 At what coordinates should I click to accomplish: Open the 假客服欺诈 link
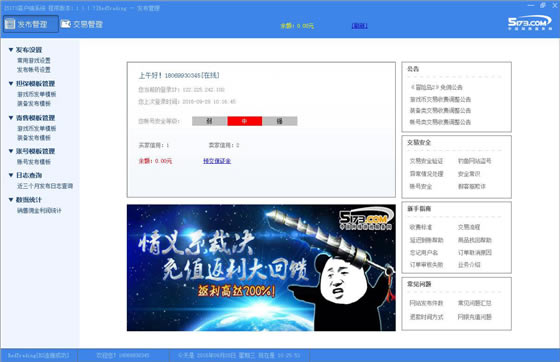pos(472,186)
